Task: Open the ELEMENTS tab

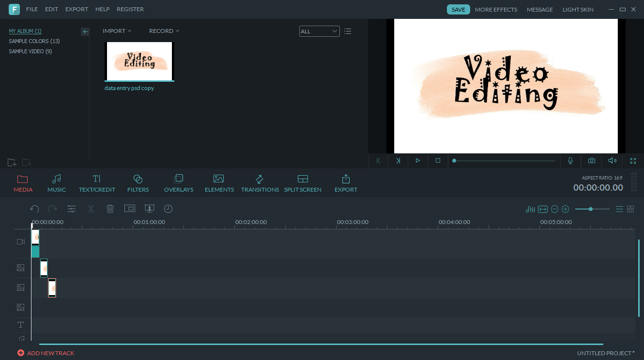Action: 219,183
